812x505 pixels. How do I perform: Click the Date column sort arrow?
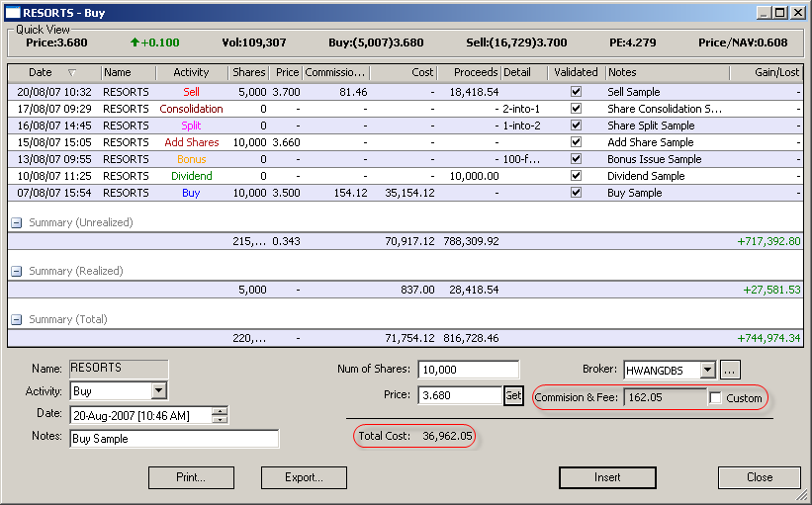72,72
